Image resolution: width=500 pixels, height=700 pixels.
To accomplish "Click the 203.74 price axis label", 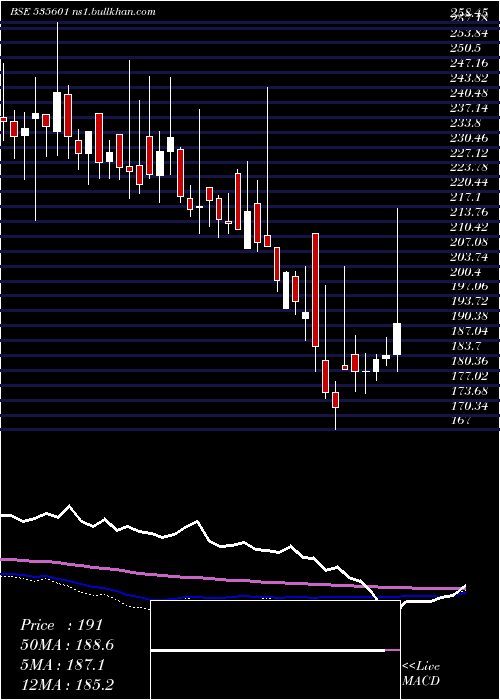I will (x=468, y=256).
